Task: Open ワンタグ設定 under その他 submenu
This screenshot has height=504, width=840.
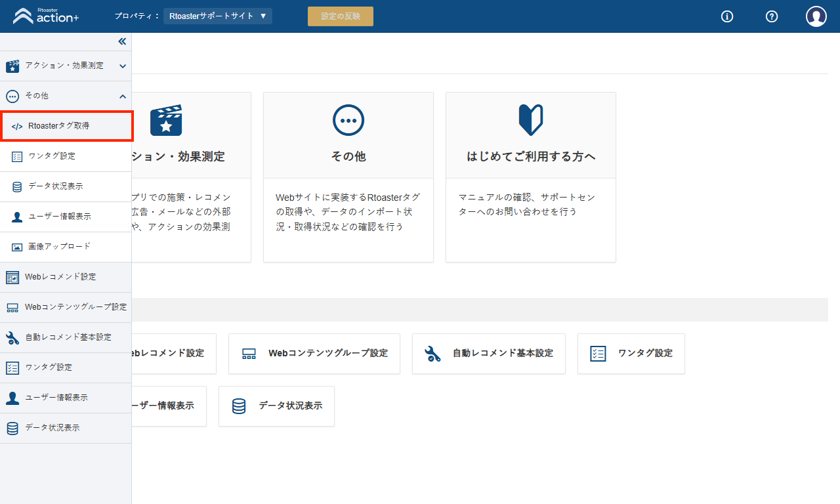Action: point(66,156)
